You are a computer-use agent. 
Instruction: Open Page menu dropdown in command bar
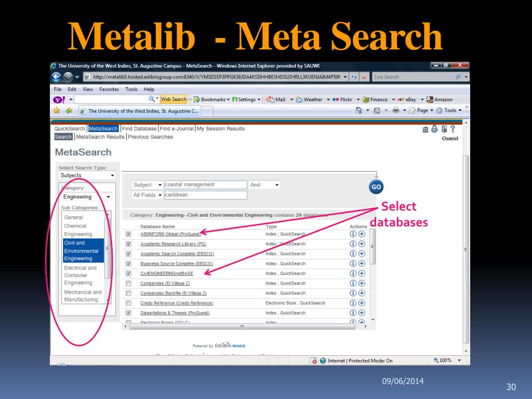pos(421,110)
